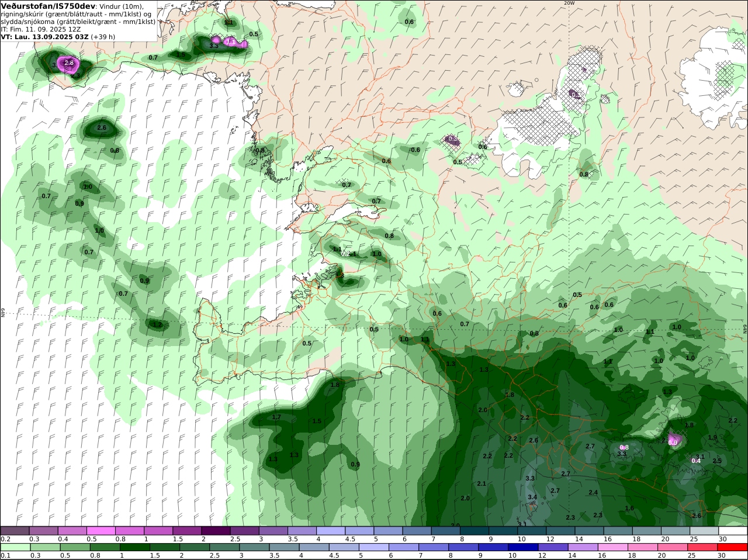Click the 2.4 precipitation value on the map

click(x=593, y=493)
